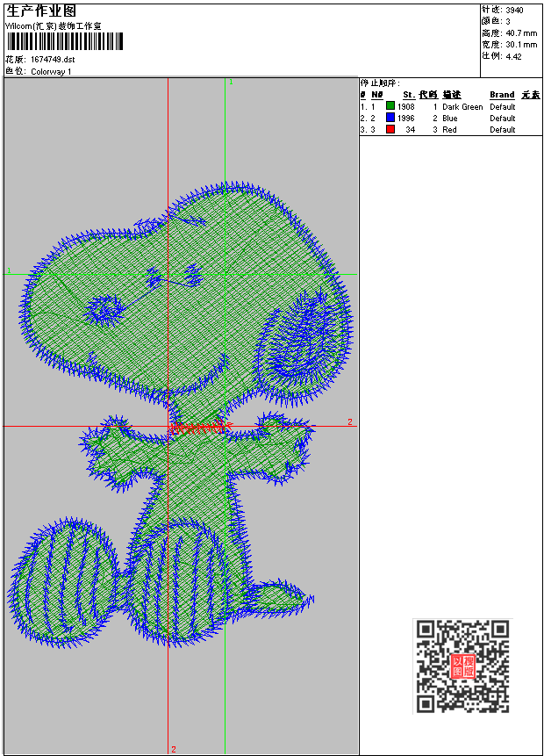This screenshot has height=756, width=544.
Task: Click the scale value '4.42'
Action: point(513,56)
